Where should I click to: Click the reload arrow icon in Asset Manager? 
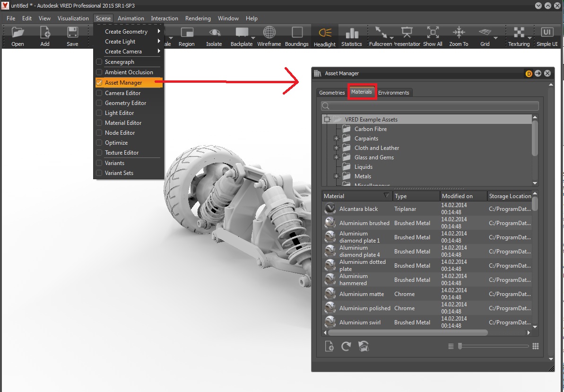(x=346, y=346)
